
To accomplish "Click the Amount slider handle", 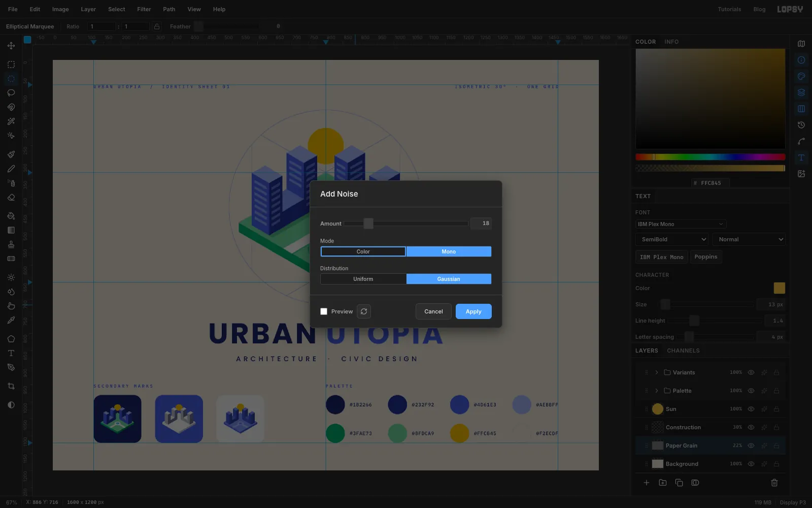I will (368, 224).
